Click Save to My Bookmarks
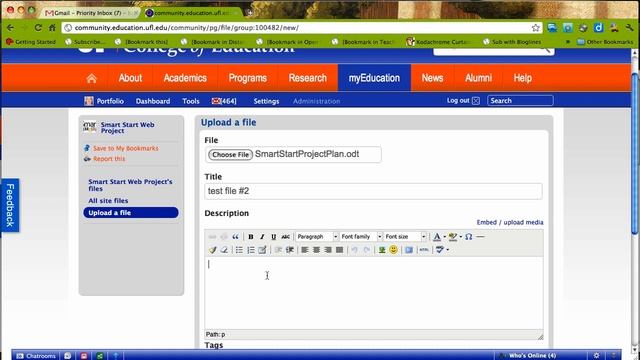The image size is (640, 360). pos(125,148)
